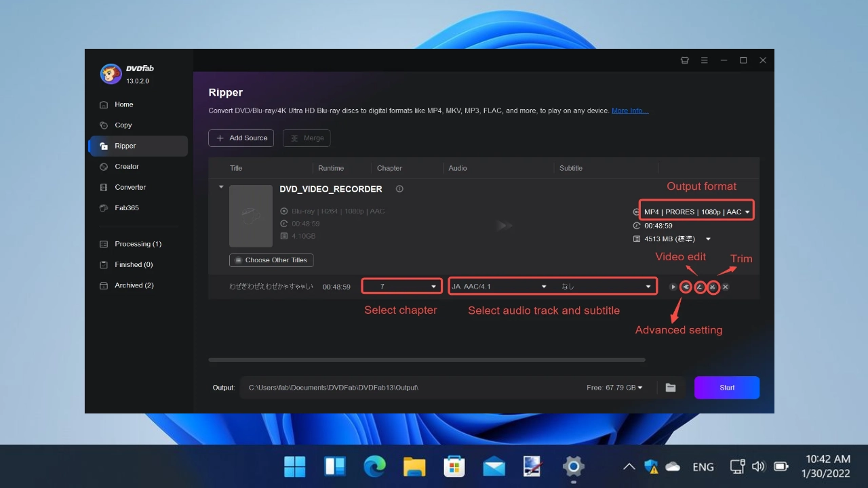Click the title runtime 00:48:59 in the row
The image size is (868, 488).
click(336, 287)
